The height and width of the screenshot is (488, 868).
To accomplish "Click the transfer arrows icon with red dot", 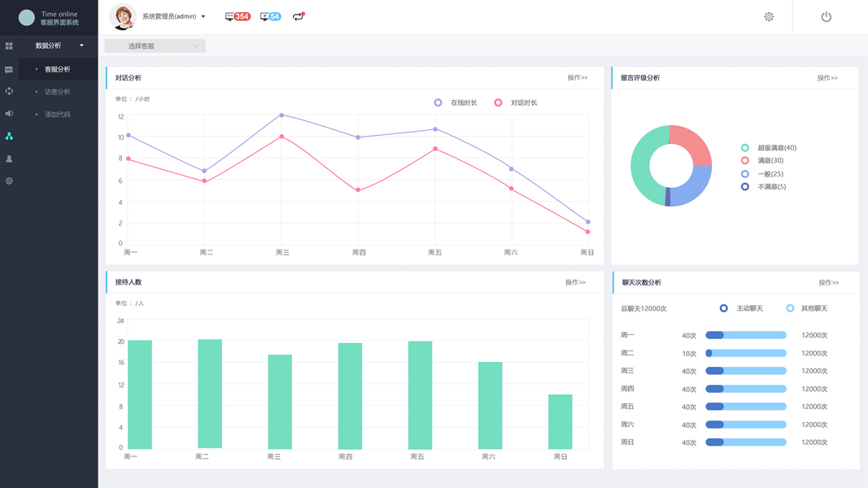I will click(299, 16).
